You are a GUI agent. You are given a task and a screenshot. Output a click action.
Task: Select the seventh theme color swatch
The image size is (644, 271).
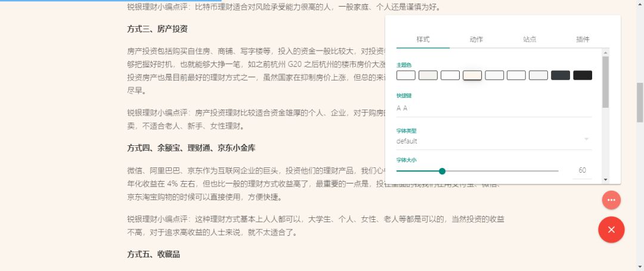(x=538, y=75)
